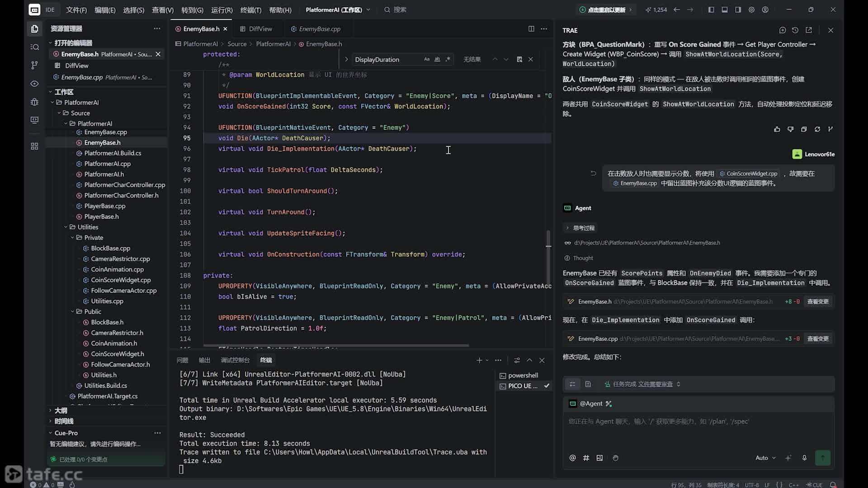The width and height of the screenshot is (868, 488).
Task: Open the settings gear in title bar
Action: click(752, 9)
